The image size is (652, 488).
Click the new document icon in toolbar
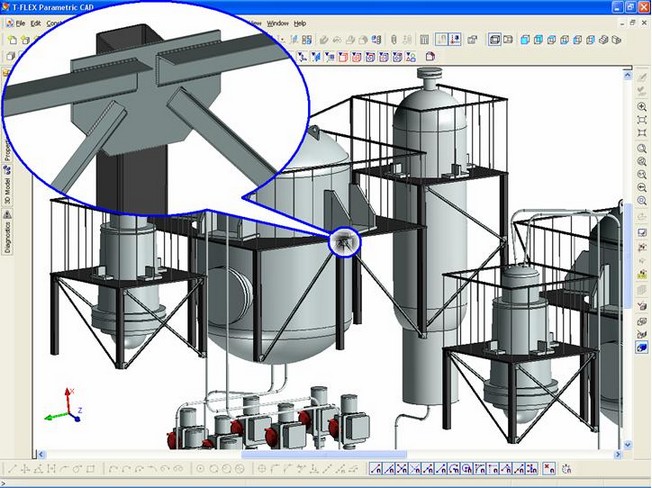coord(11,40)
